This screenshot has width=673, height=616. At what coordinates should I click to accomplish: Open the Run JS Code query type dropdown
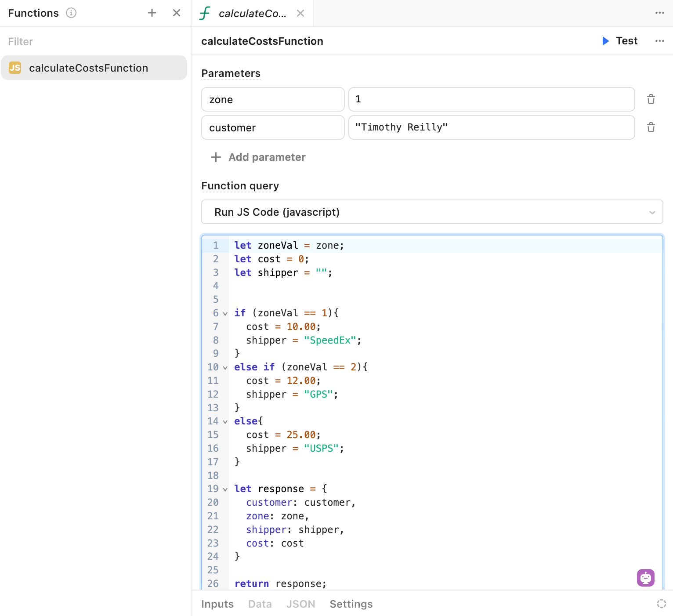coord(432,212)
